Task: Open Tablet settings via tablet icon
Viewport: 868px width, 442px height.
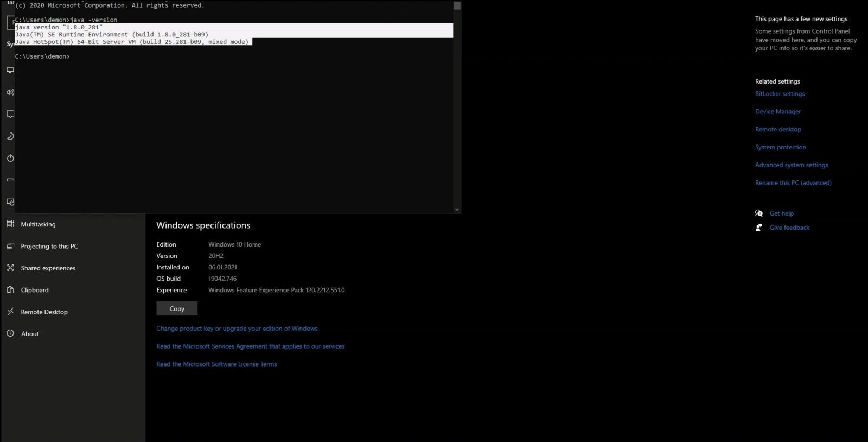Action: pyautogui.click(x=10, y=201)
